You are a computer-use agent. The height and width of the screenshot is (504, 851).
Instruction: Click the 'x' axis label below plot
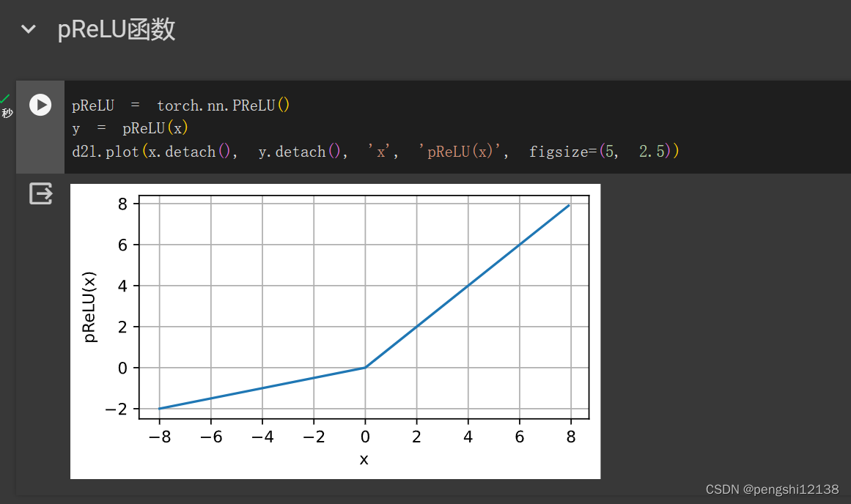click(x=364, y=459)
